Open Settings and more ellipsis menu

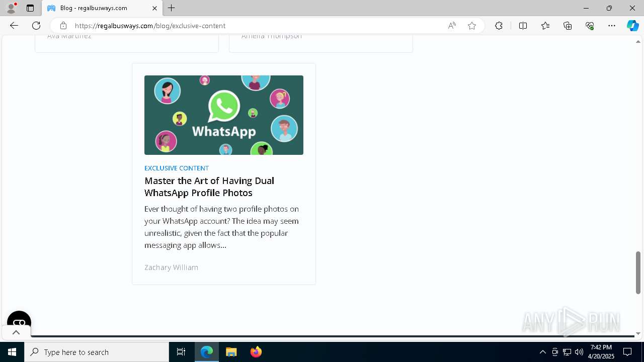[612, 26]
